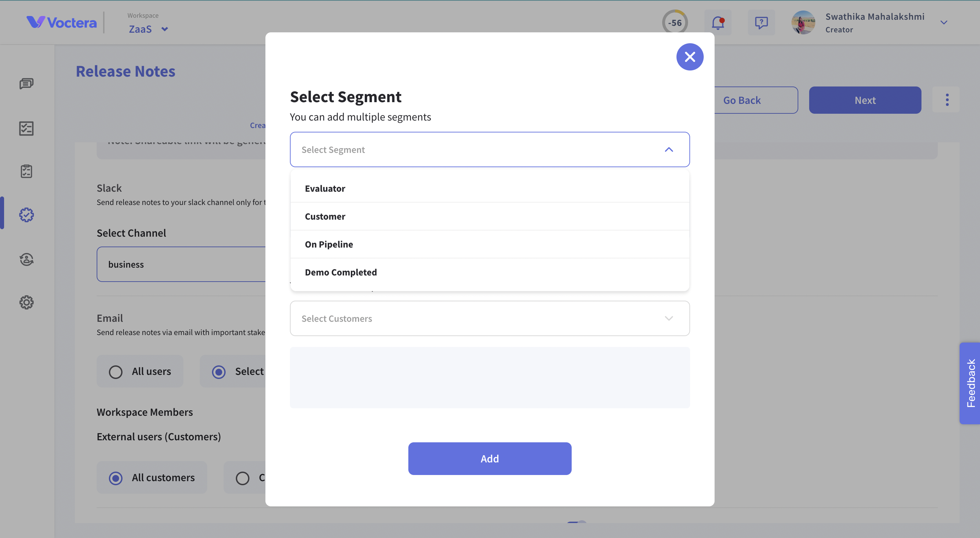Click the Add button
Image resolution: width=980 pixels, height=538 pixels.
point(490,458)
